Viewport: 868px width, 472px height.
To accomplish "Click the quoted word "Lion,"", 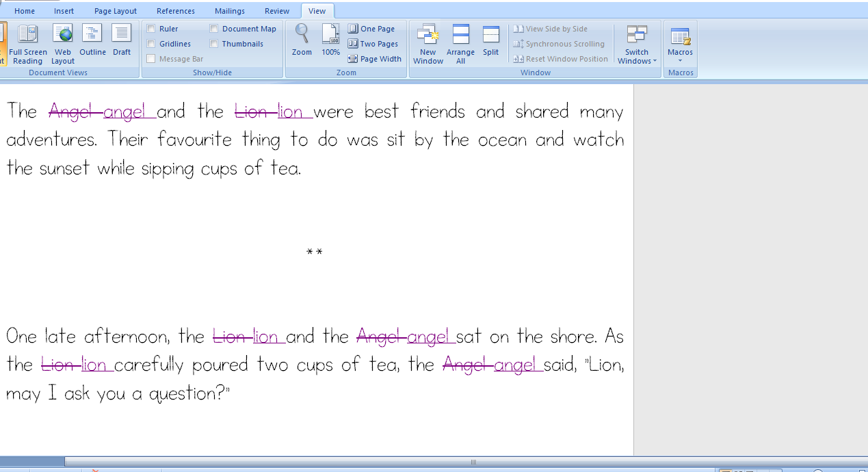I will [605, 365].
